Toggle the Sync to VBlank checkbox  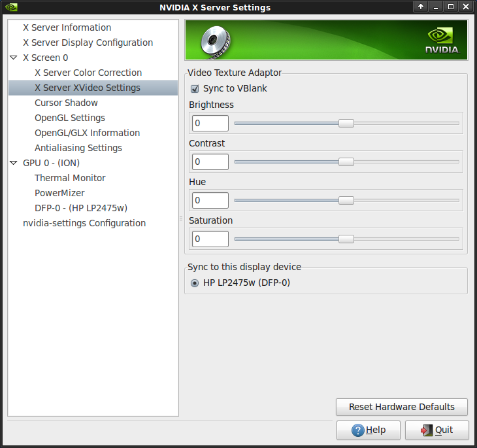click(195, 89)
